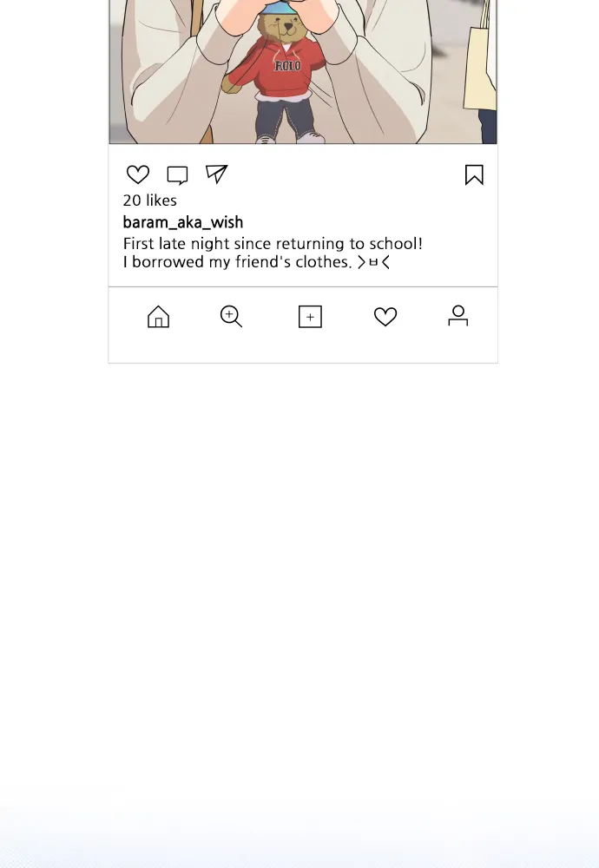599x868 pixels.
Task: Open comments via the speech bubble icon
Action: coord(177,175)
